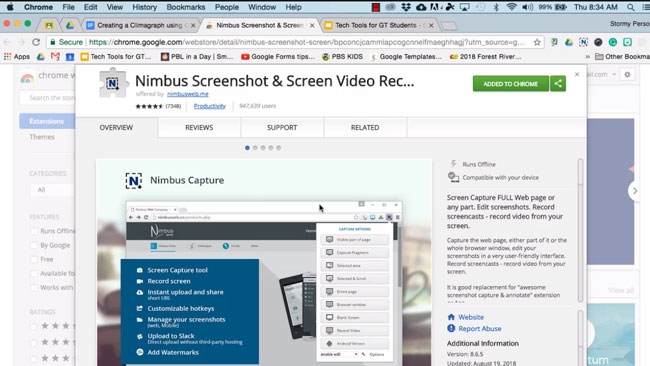Open Google Forms tips bookmark
The image size is (650, 366).
tap(278, 56)
